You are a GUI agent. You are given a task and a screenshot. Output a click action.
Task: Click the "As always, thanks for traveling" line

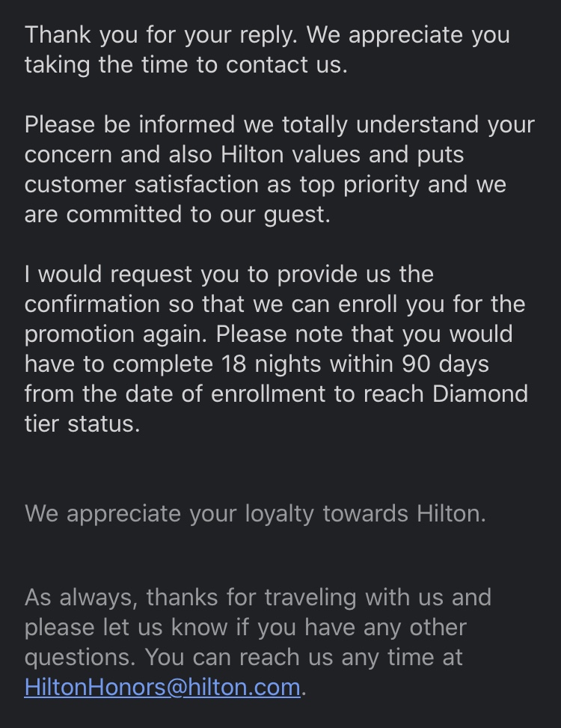point(257,598)
